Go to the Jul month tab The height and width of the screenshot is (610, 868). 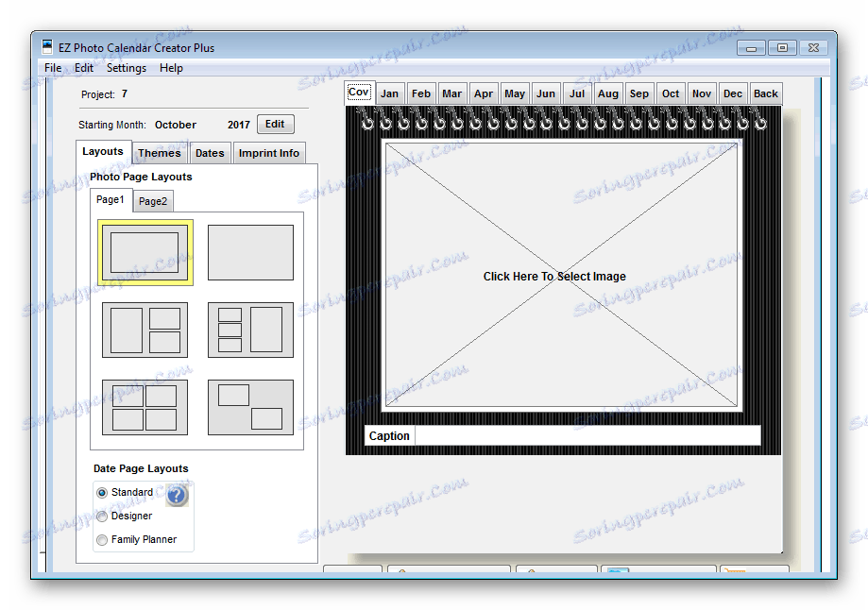[x=577, y=94]
